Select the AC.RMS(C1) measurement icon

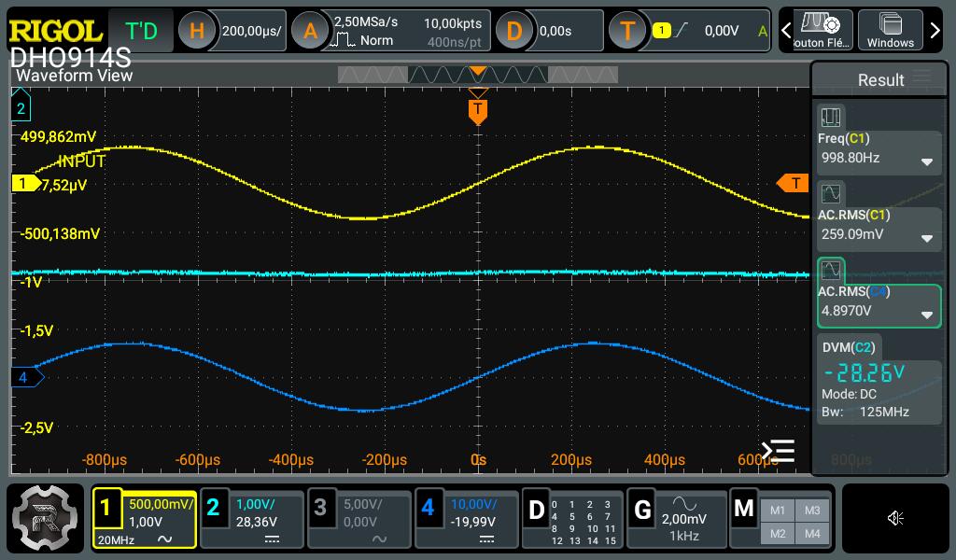tap(830, 193)
